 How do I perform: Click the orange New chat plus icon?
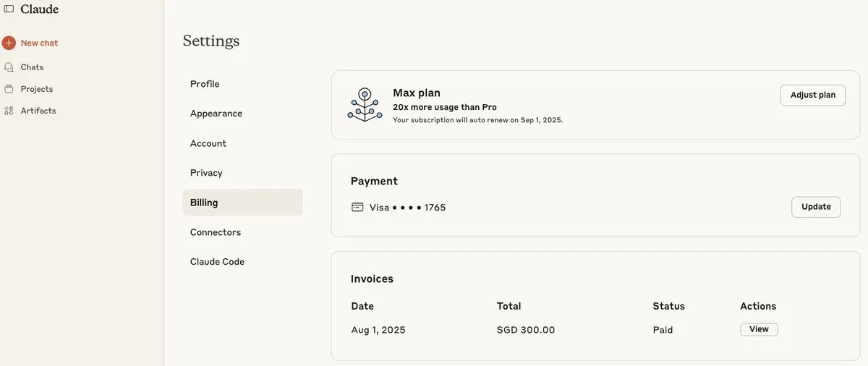point(9,43)
